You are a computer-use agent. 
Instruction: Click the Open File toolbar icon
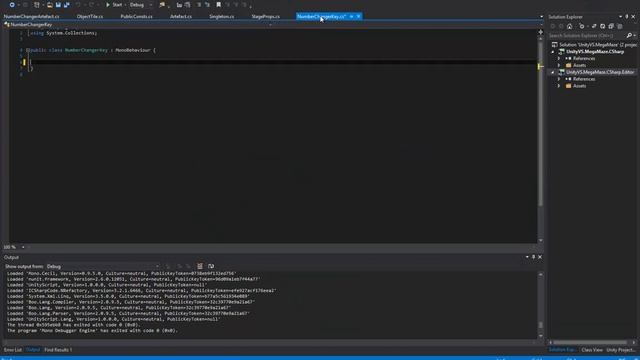click(x=49, y=5)
